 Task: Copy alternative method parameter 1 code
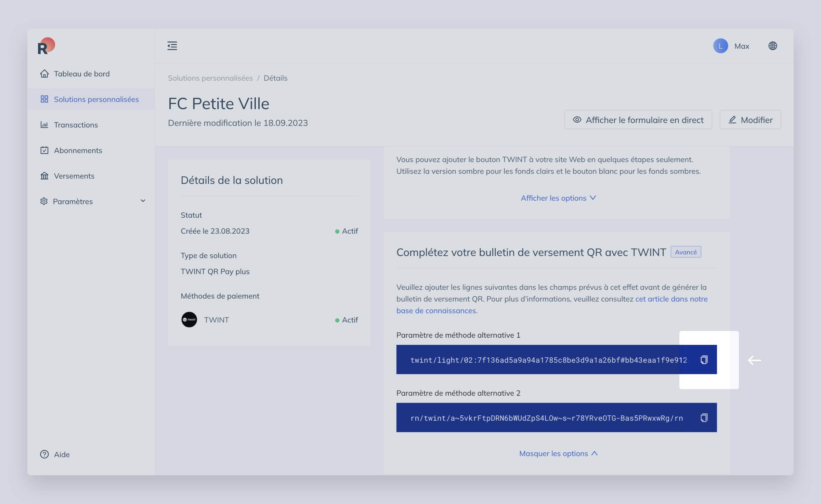(x=704, y=360)
